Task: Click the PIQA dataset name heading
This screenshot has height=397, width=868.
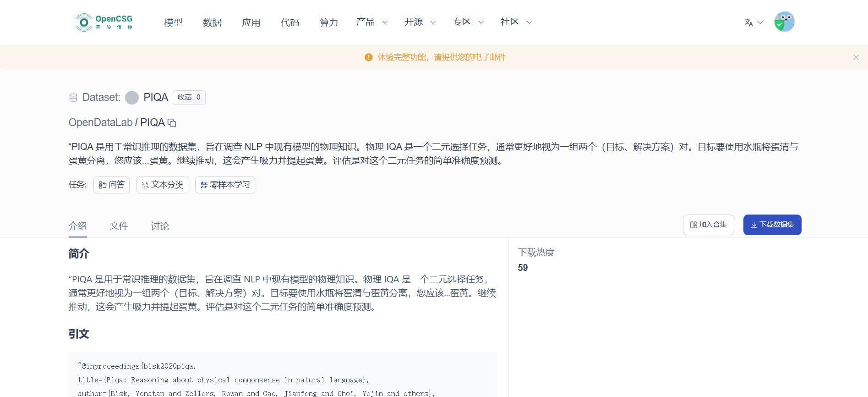Action: click(156, 97)
